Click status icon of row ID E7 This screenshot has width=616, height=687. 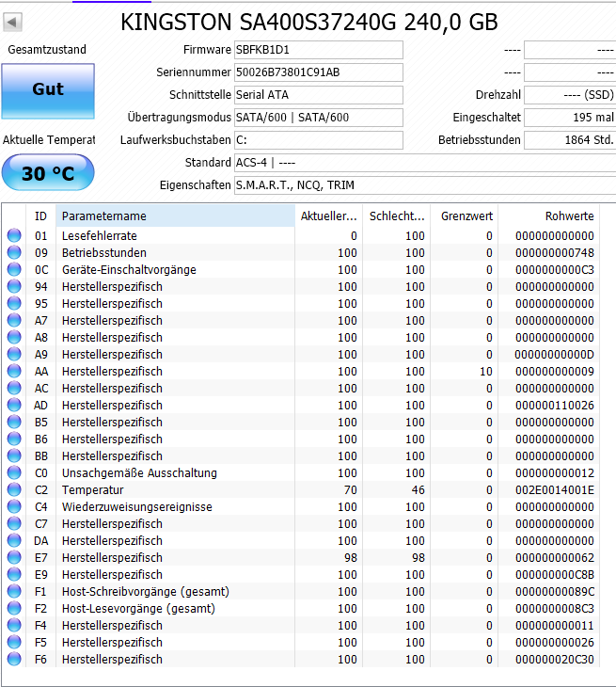[x=14, y=557]
